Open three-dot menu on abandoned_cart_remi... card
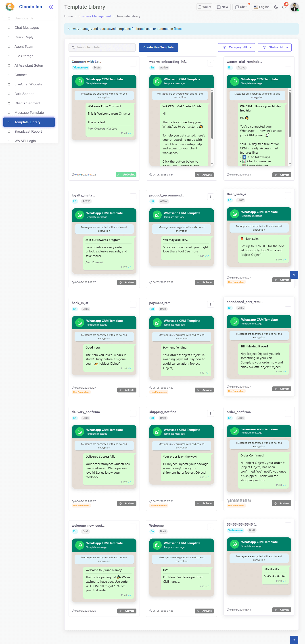The image size is (305, 644). click(288, 303)
